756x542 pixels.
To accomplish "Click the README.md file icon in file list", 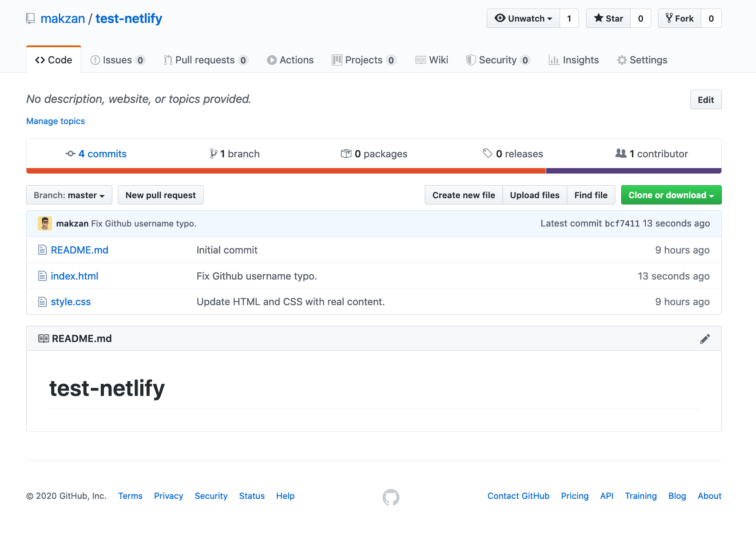I will 42,250.
